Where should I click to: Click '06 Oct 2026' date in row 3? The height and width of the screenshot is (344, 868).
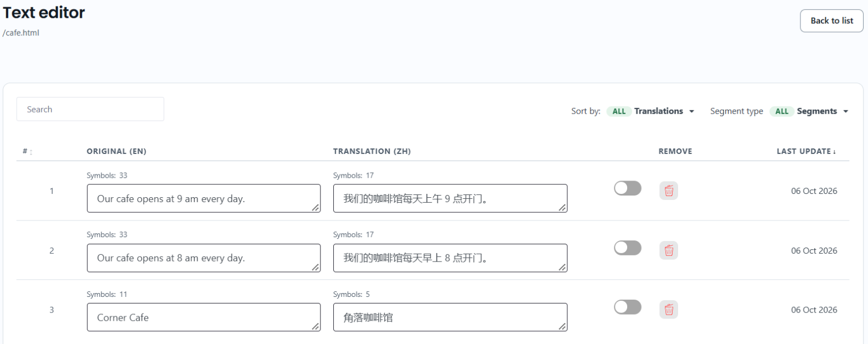814,310
